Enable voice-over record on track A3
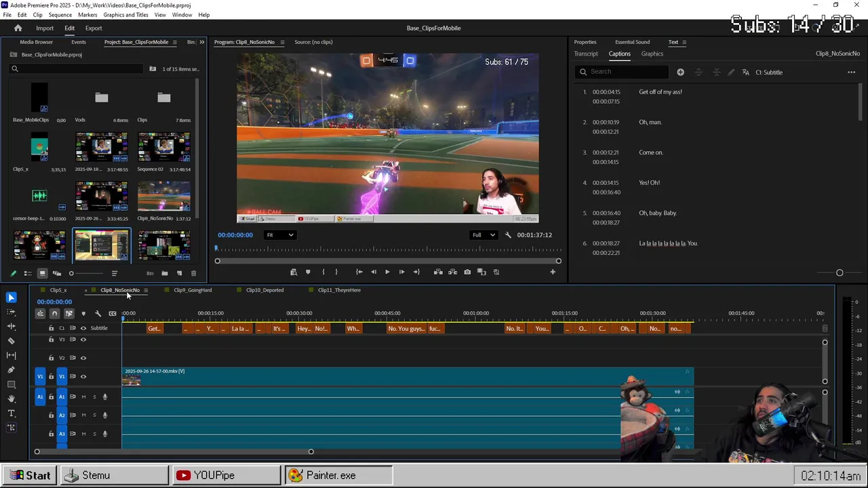868x488 pixels. pyautogui.click(x=104, y=434)
